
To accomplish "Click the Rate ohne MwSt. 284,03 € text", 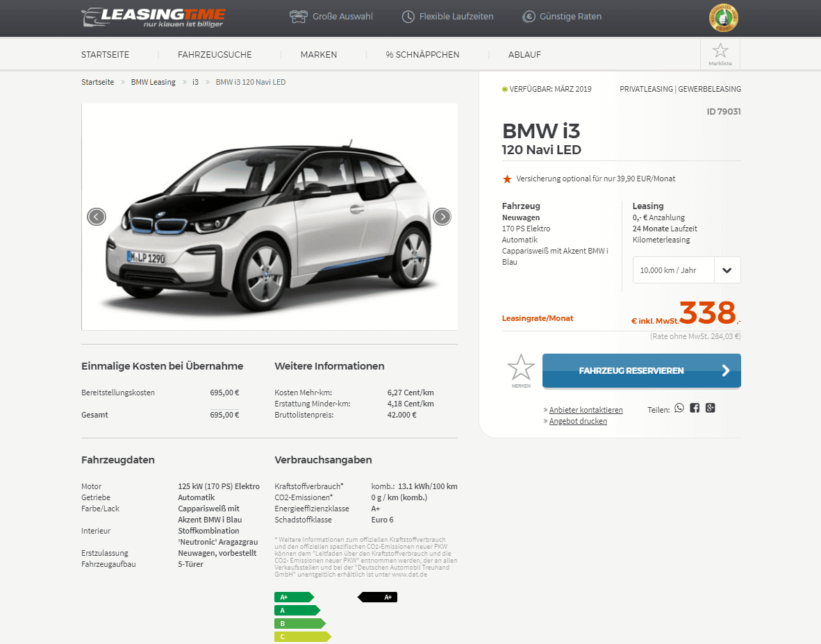I will (695, 337).
